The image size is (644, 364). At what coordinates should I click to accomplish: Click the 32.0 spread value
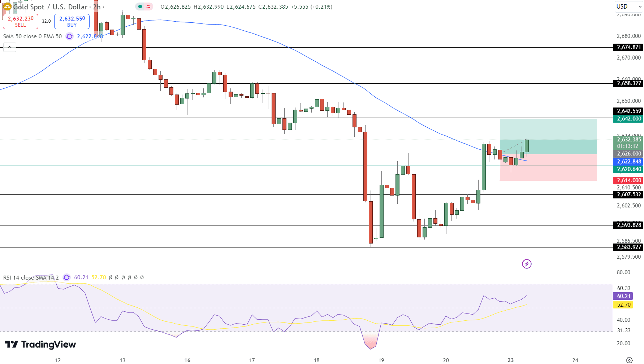point(46,21)
